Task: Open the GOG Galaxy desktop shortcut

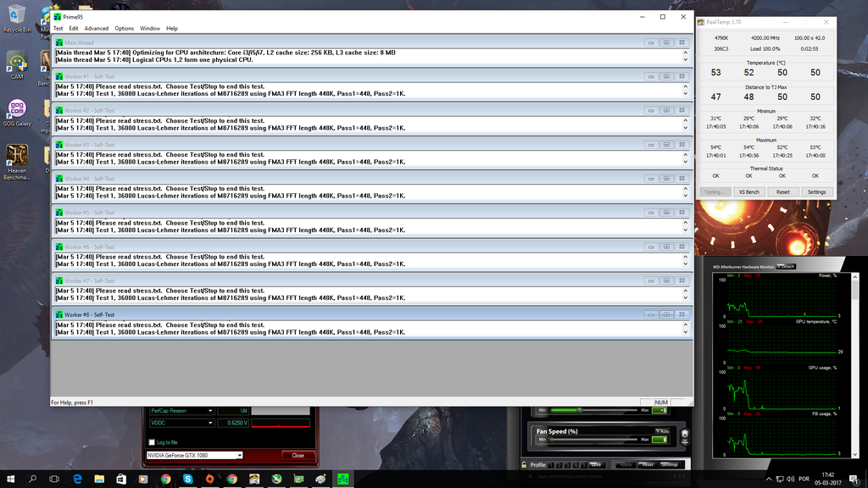Action: click(x=17, y=113)
